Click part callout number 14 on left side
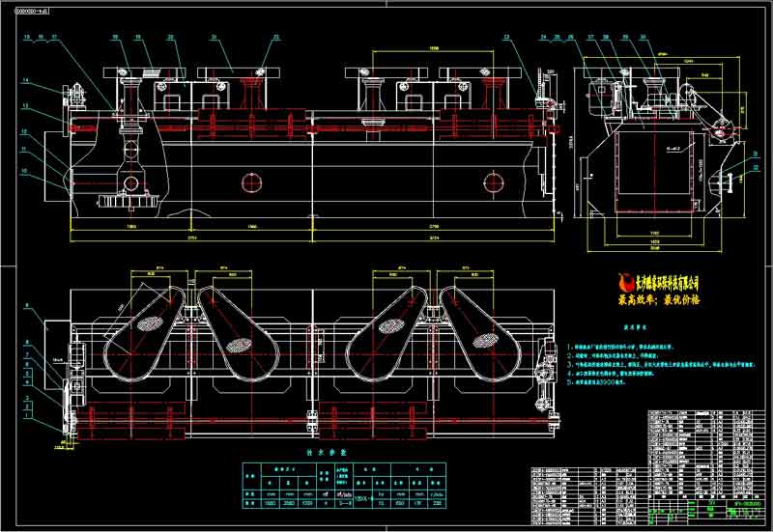 (26, 79)
